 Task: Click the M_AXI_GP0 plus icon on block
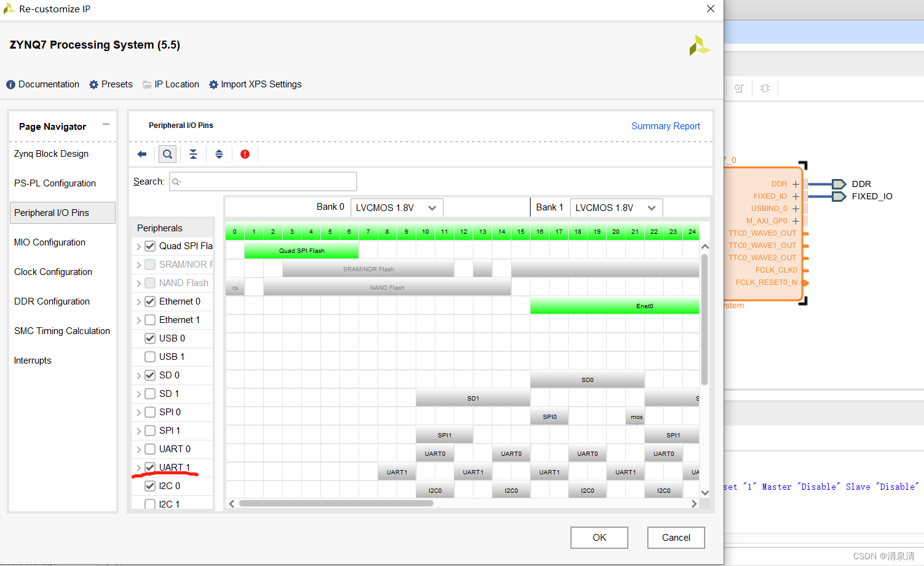[796, 221]
